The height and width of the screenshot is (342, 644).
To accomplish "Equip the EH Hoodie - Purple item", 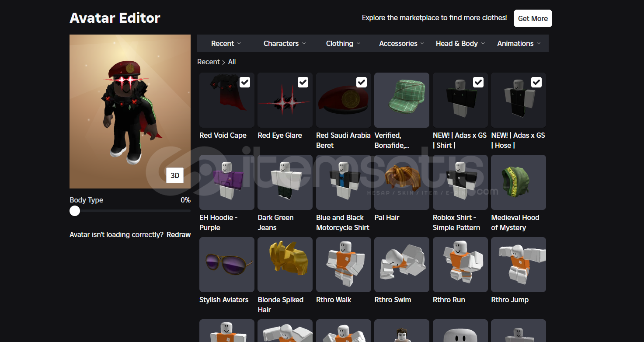I will point(226,182).
